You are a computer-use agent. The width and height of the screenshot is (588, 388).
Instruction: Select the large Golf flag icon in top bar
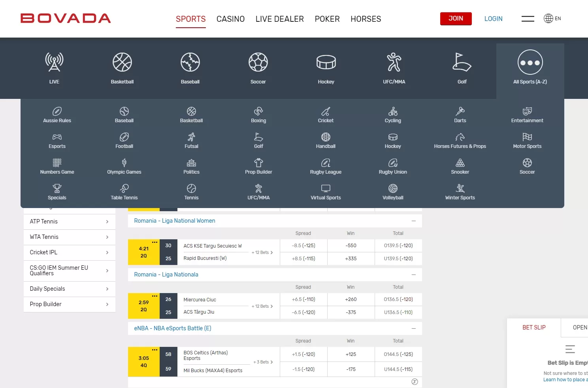(462, 62)
